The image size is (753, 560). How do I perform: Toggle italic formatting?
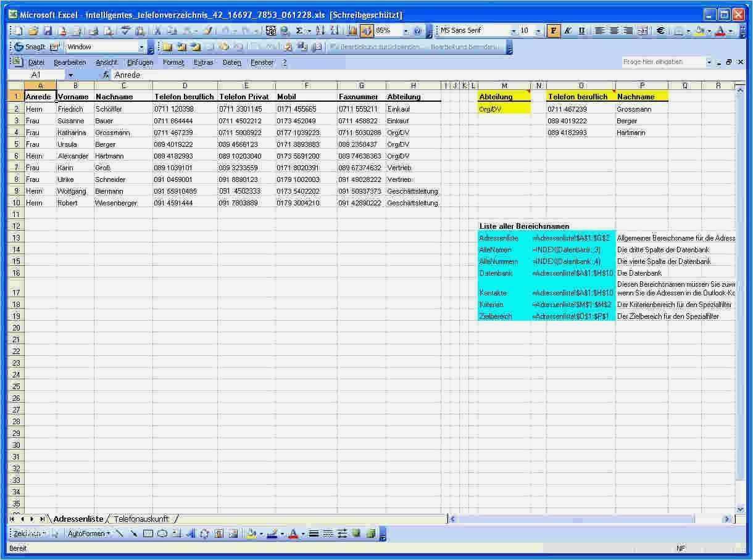tap(568, 30)
